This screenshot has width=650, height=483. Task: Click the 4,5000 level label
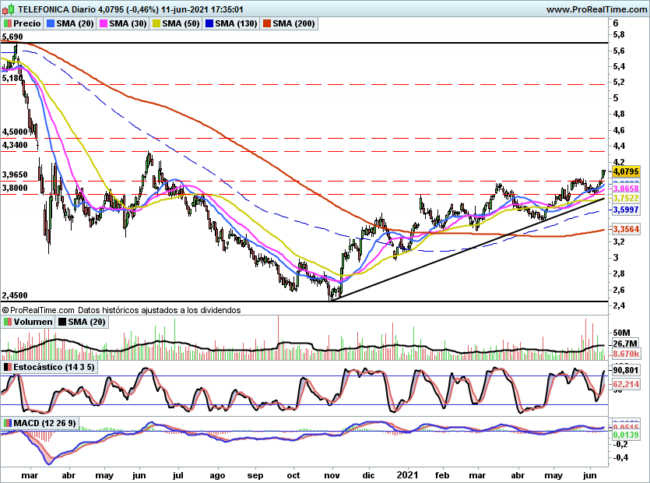coord(15,132)
